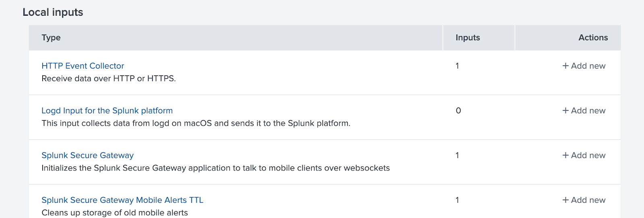Image resolution: width=644 pixels, height=218 pixels.
Task: Click the websockets description under Splunk Secure Gateway
Action: [215, 168]
